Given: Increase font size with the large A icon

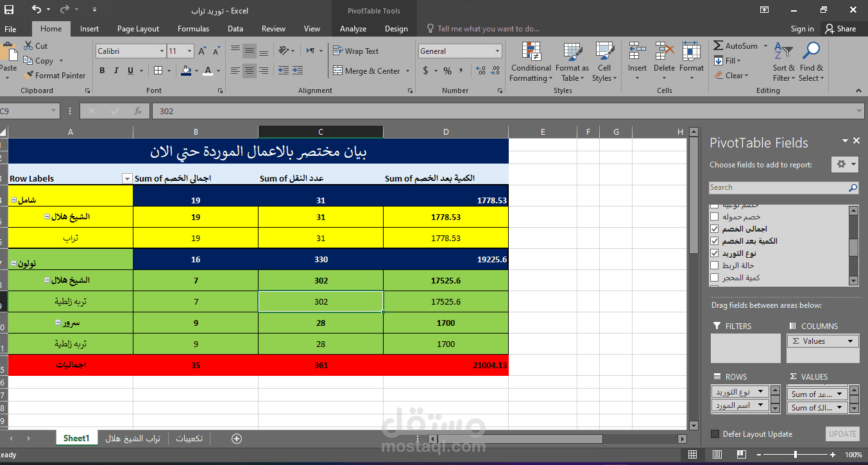Looking at the screenshot, I should pyautogui.click(x=202, y=51).
